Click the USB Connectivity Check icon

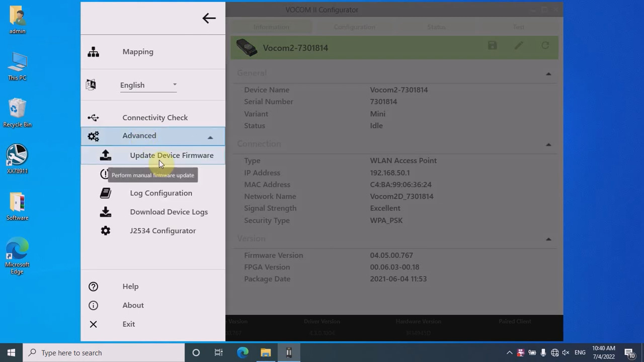pos(93,118)
